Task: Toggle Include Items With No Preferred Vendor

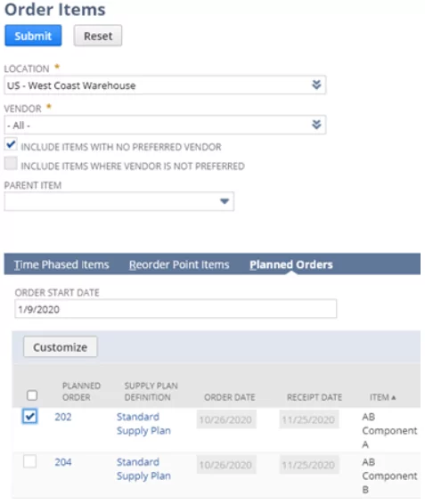Action: tap(11, 144)
